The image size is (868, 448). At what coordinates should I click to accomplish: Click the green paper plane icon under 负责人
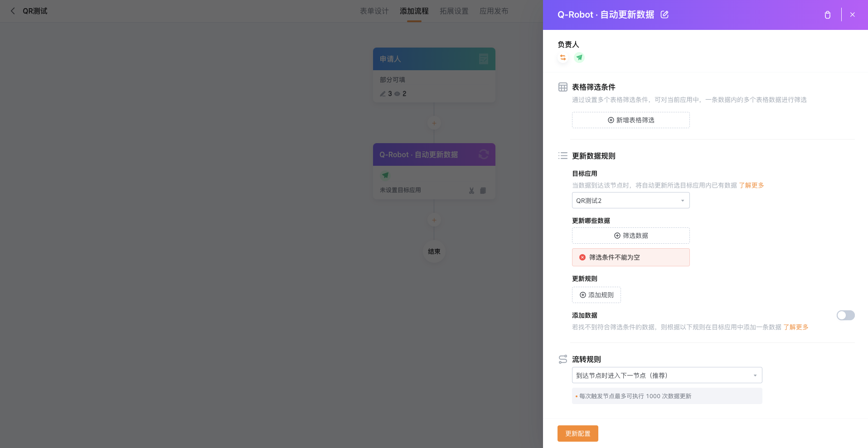(579, 58)
